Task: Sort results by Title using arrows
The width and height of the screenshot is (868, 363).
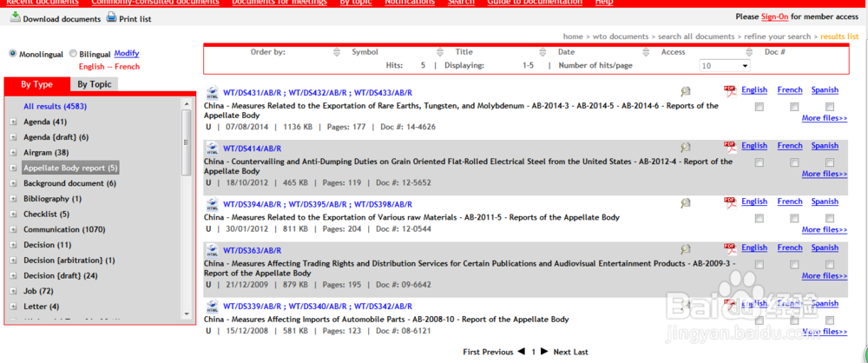Action: 440,52
